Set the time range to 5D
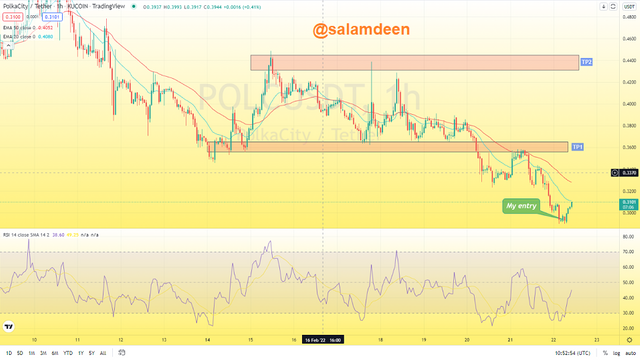 pyautogui.click(x=20, y=353)
